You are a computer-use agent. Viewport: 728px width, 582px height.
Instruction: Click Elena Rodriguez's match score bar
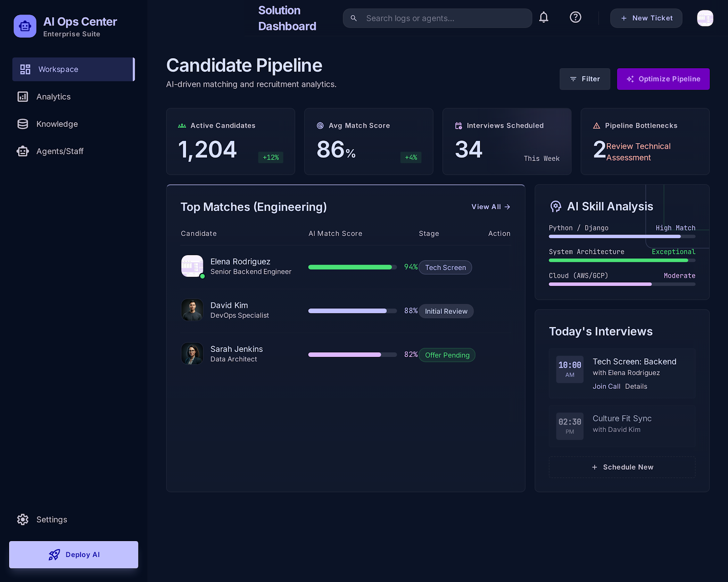pyautogui.click(x=353, y=267)
